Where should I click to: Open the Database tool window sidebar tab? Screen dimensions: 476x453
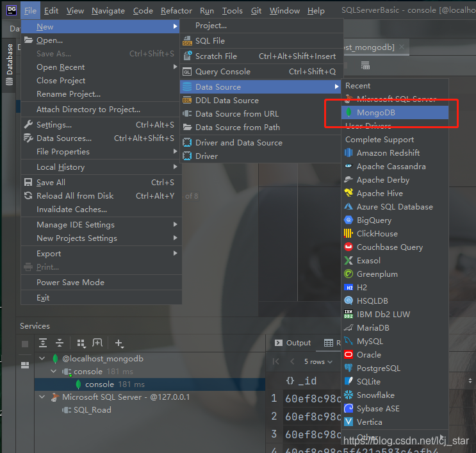10,64
